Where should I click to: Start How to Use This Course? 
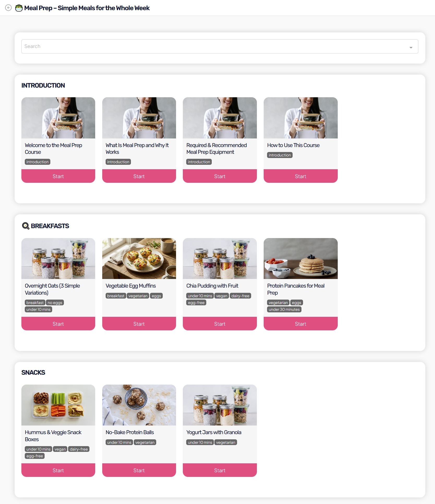pos(300,176)
